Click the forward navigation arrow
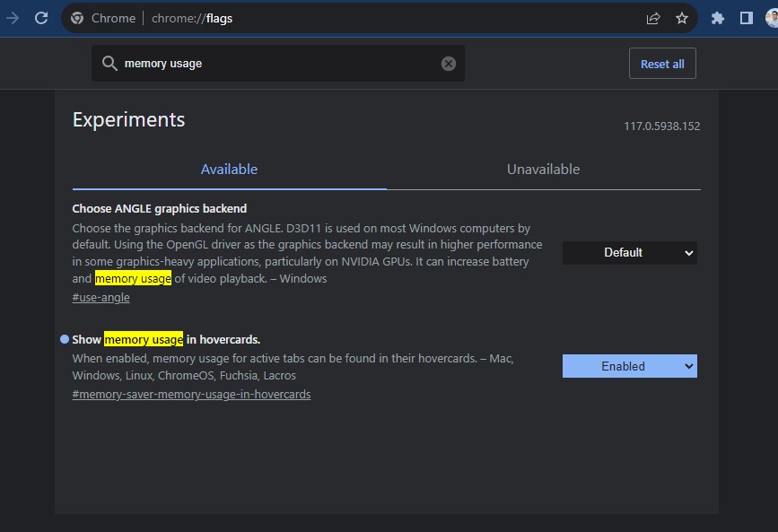Image resolution: width=778 pixels, height=532 pixels. point(13,18)
